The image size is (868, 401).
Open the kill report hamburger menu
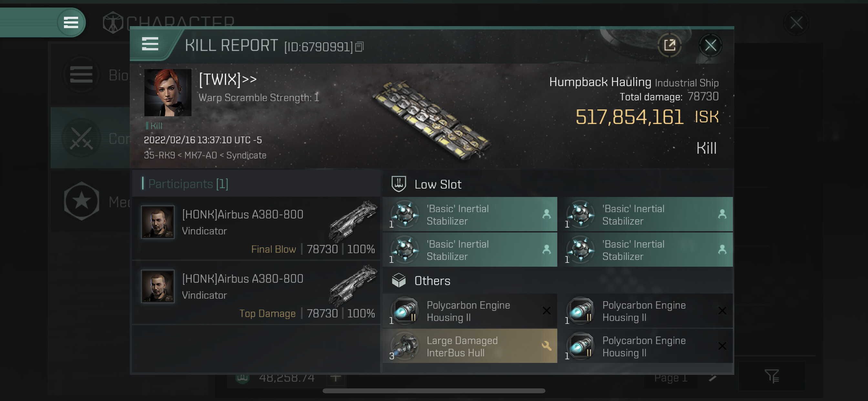(150, 44)
